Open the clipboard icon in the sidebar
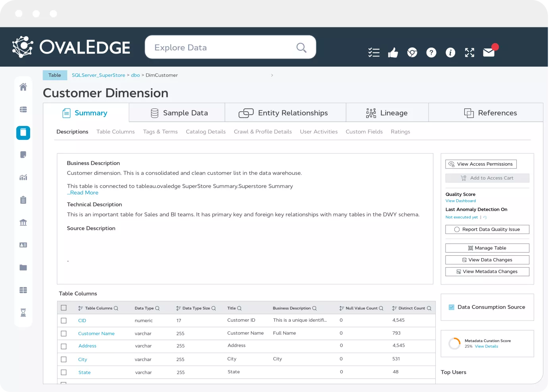Viewport: 556px width, 392px height. (x=23, y=200)
